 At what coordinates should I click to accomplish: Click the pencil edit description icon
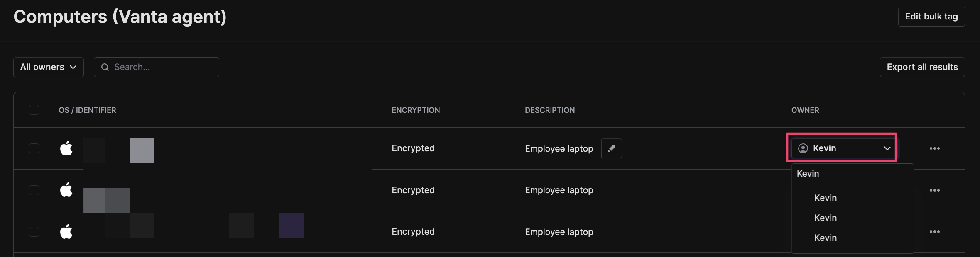tap(611, 148)
